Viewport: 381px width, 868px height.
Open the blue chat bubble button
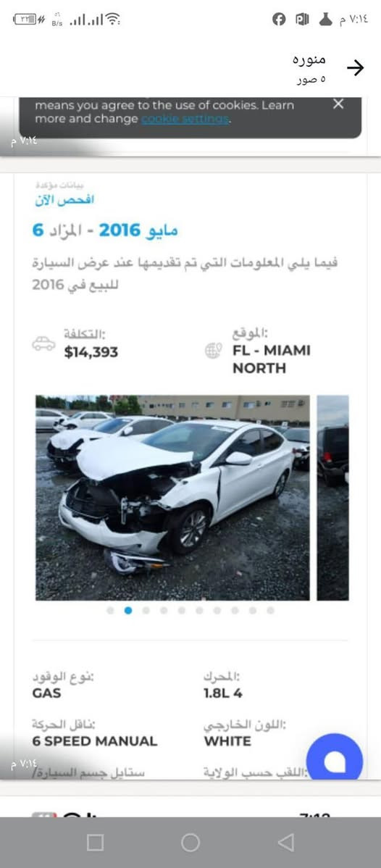(335, 761)
